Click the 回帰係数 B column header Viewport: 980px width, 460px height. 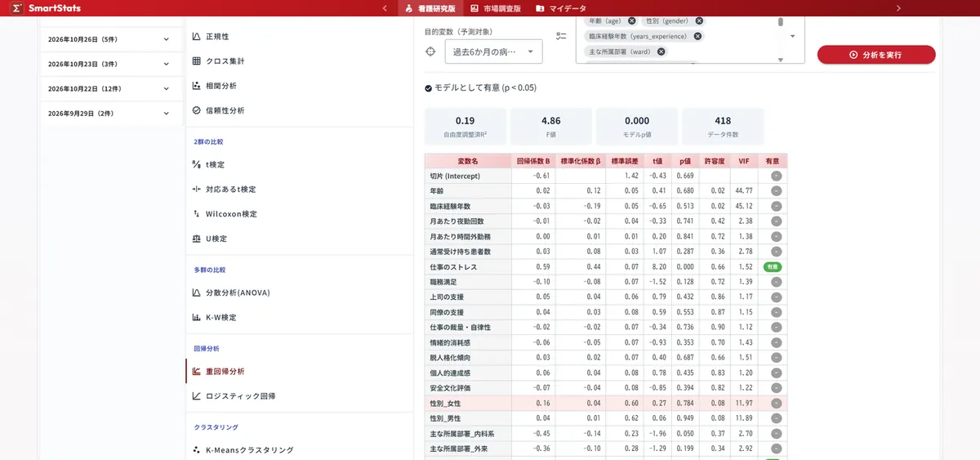pos(533,161)
